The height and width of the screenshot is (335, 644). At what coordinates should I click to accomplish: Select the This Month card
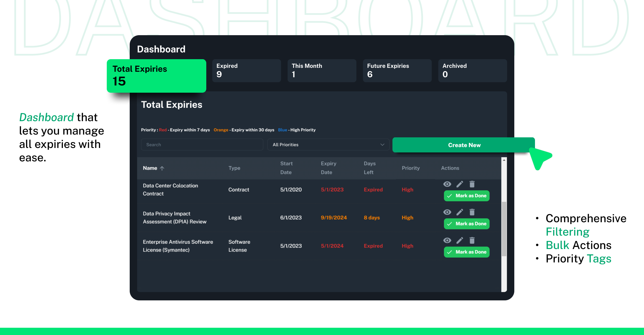[322, 70]
